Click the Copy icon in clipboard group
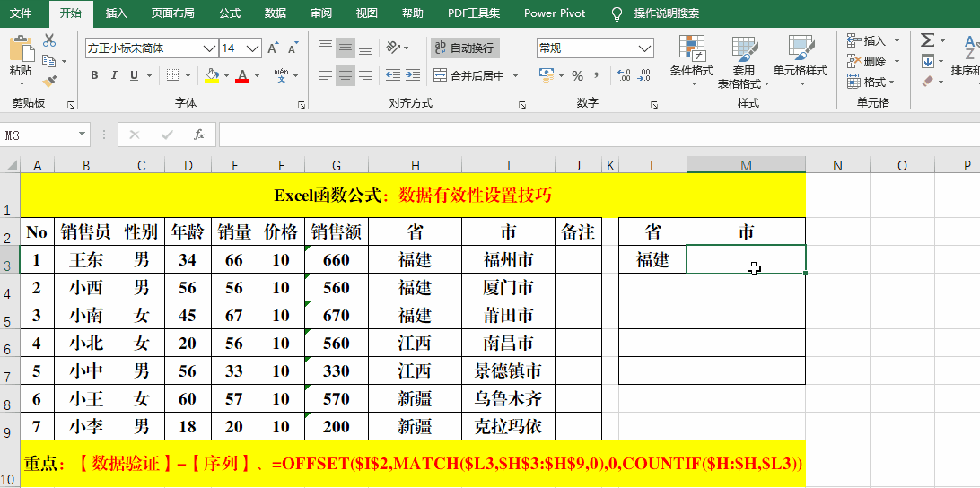The width and height of the screenshot is (980, 488). (49, 61)
